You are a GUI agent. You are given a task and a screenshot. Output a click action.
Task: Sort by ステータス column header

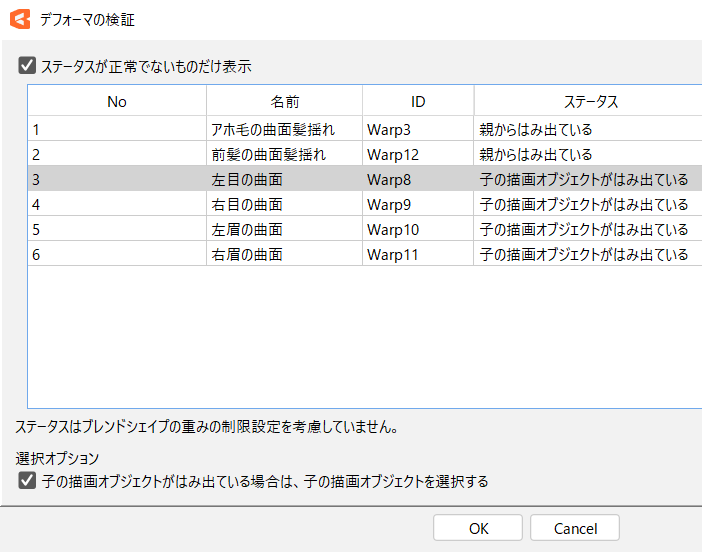point(590,101)
